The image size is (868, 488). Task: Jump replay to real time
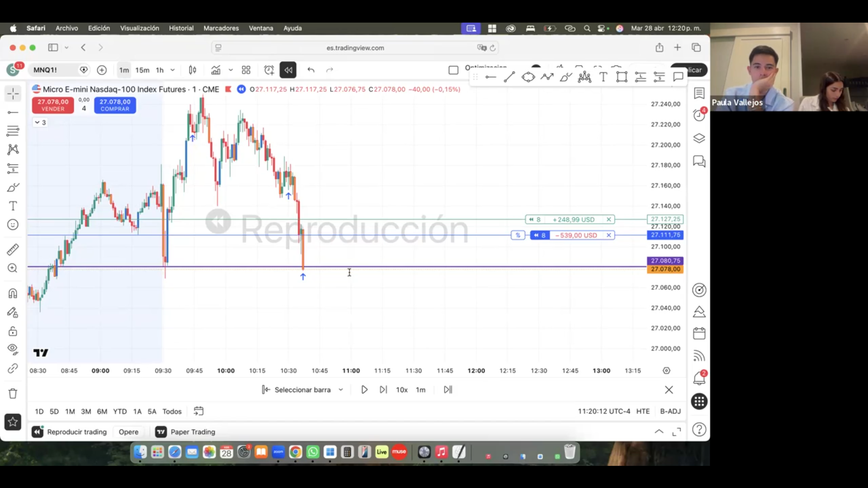click(448, 390)
